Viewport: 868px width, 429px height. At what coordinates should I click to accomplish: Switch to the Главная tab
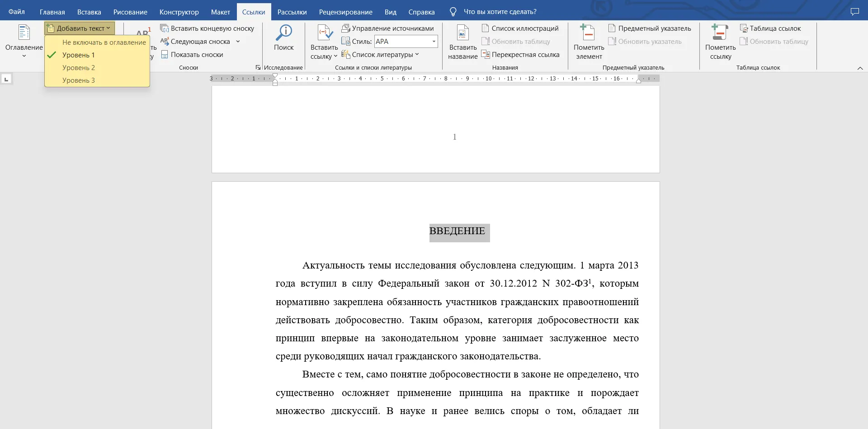click(52, 12)
